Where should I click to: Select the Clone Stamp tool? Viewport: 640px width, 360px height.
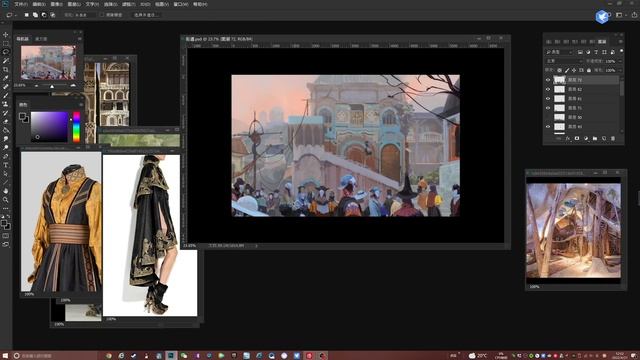pyautogui.click(x=6, y=104)
